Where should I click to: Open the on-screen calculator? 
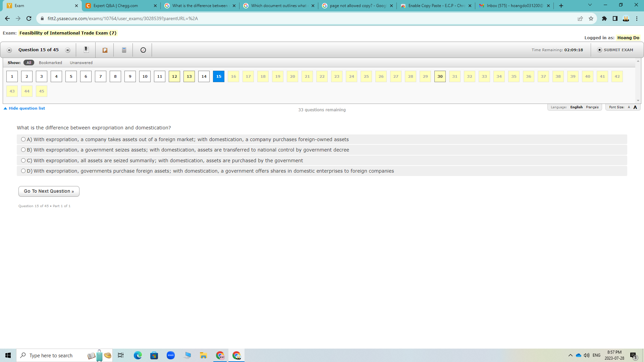(x=123, y=50)
